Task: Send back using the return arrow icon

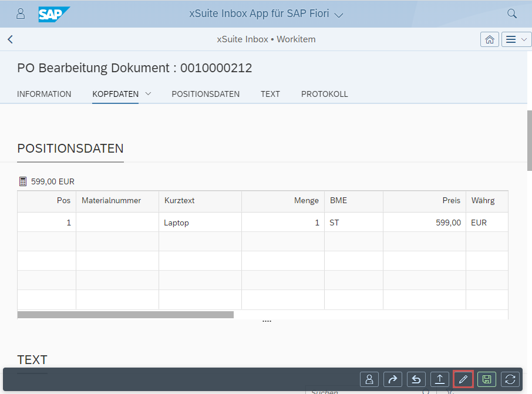Action: point(416,379)
